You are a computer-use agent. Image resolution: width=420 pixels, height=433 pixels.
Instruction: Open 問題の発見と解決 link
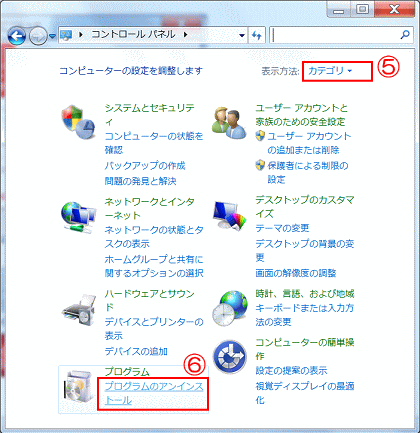tap(140, 181)
